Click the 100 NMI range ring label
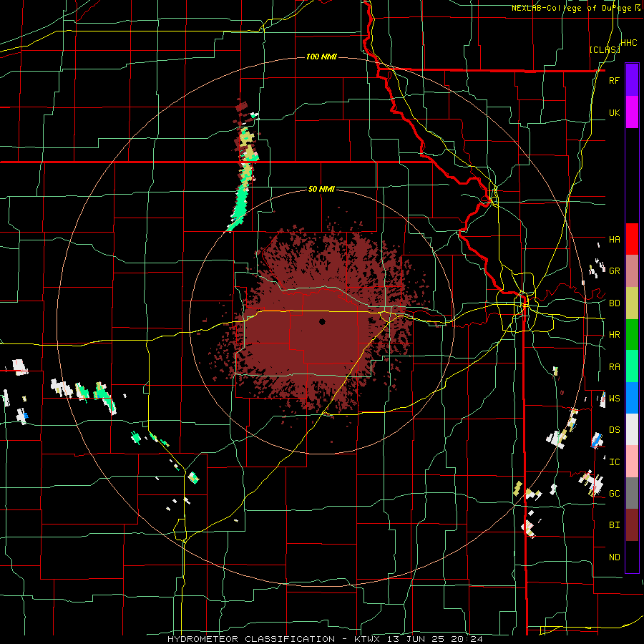The height and width of the screenshot is (644, 644). 321,57
